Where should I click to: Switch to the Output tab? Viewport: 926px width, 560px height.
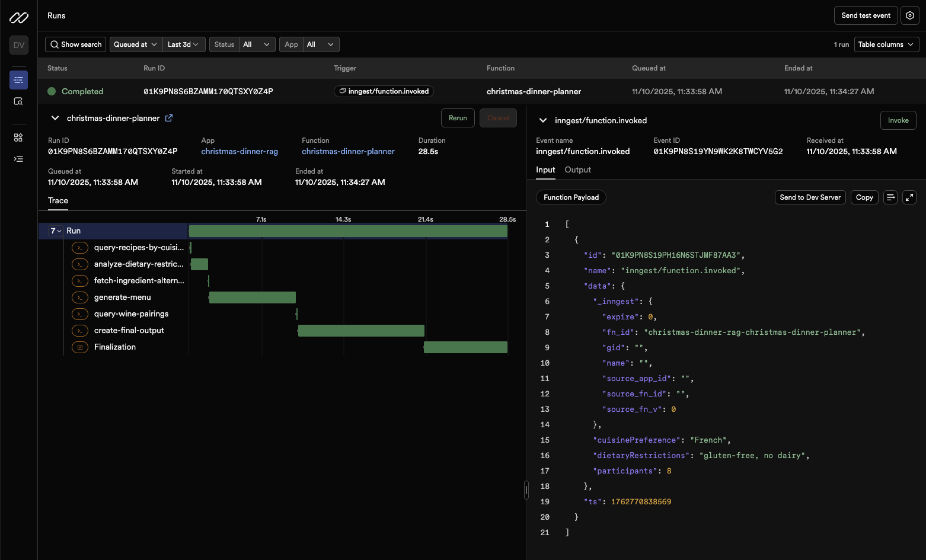pyautogui.click(x=577, y=170)
